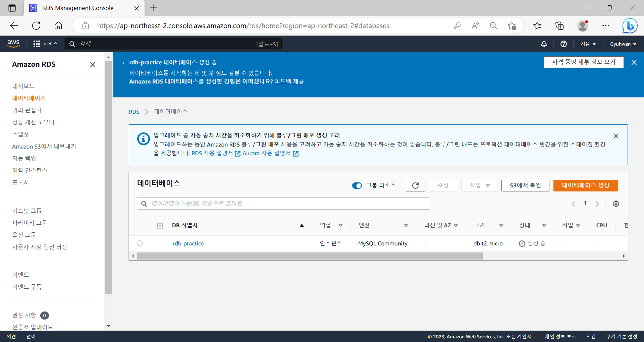Viewport: 644px width, 342px height.
Task: Go to next page of databases
Action: [597, 204]
